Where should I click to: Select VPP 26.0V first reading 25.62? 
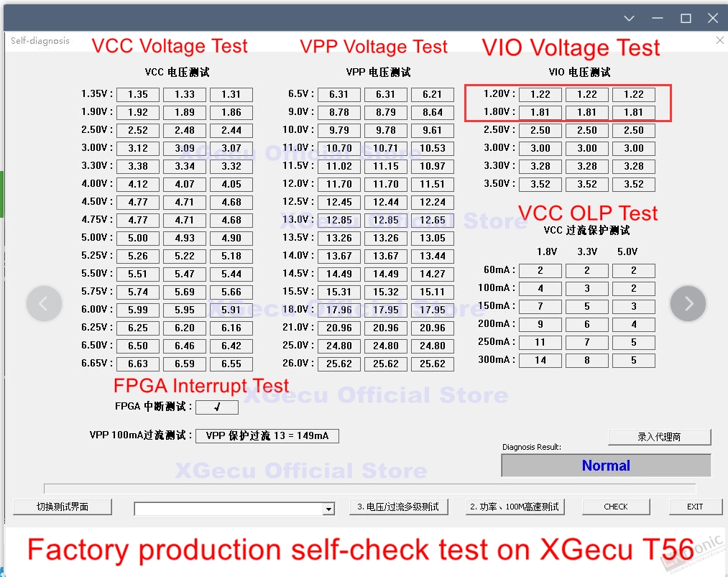(339, 364)
